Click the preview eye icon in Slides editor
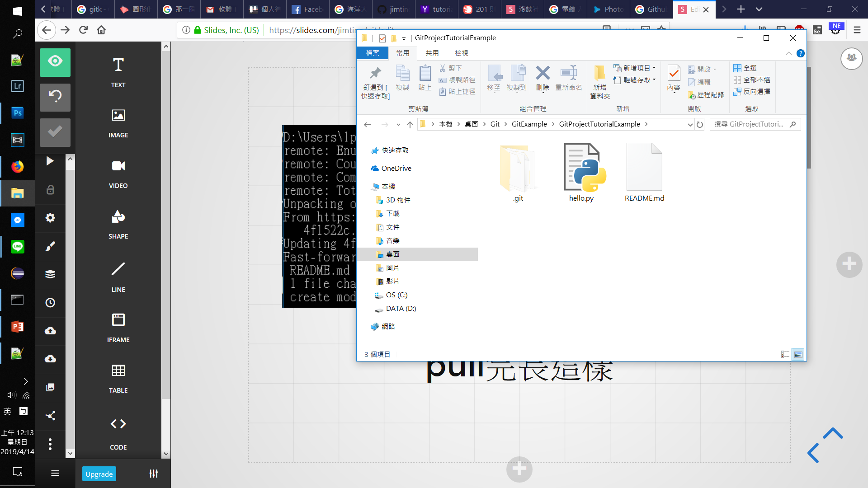Screen dimensions: 868x488 pos(55,62)
